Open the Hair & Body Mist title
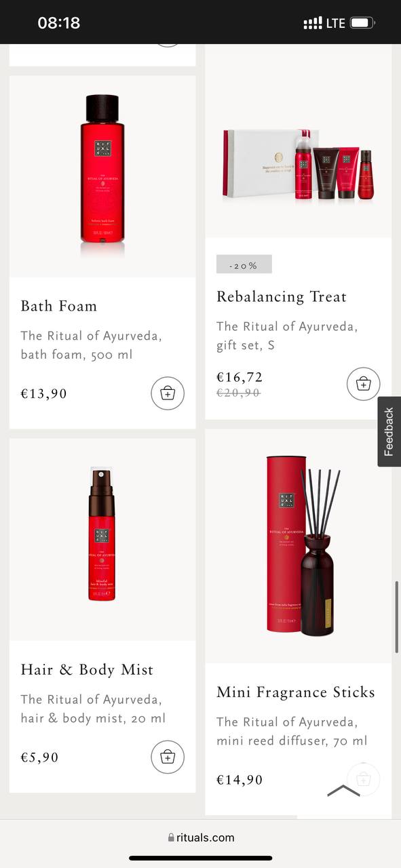The image size is (401, 868). [x=88, y=669]
